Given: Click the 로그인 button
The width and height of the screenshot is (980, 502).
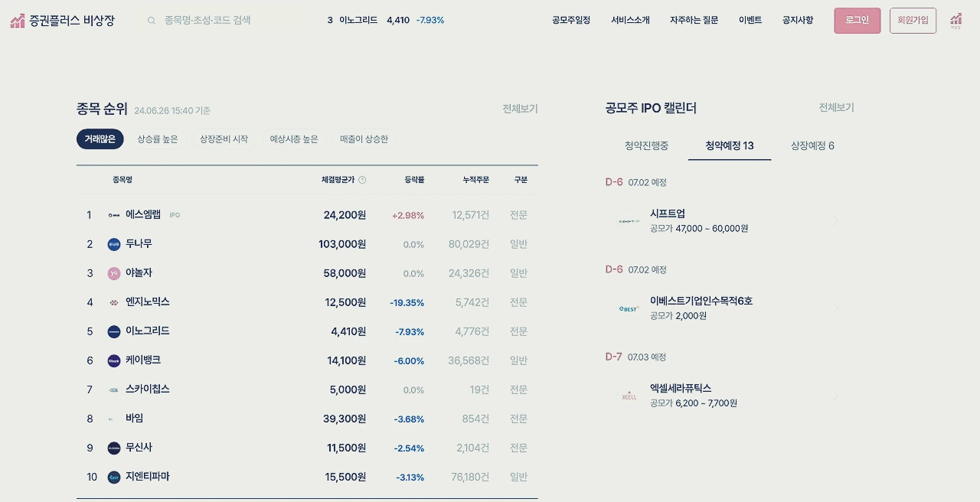Looking at the screenshot, I should pyautogui.click(x=857, y=21).
